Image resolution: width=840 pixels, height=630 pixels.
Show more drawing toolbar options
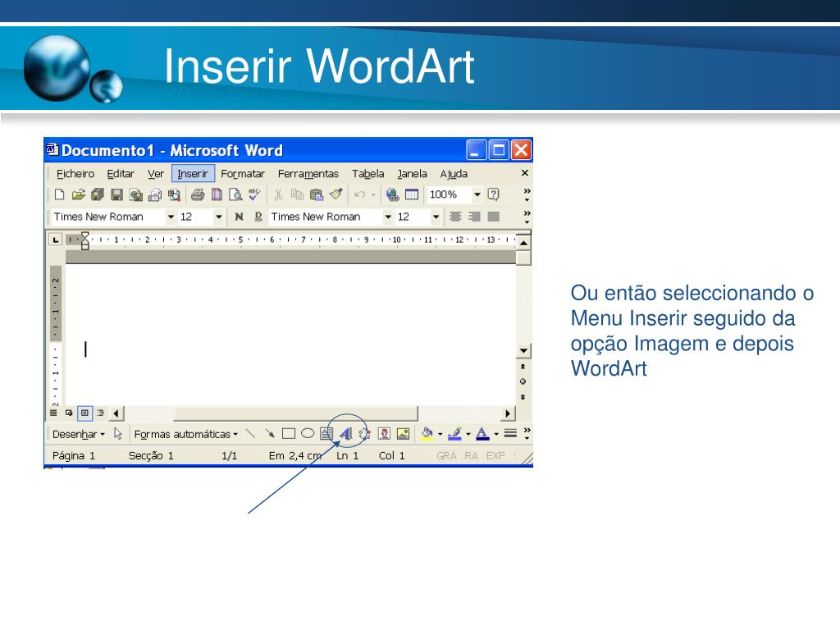pos(527,433)
